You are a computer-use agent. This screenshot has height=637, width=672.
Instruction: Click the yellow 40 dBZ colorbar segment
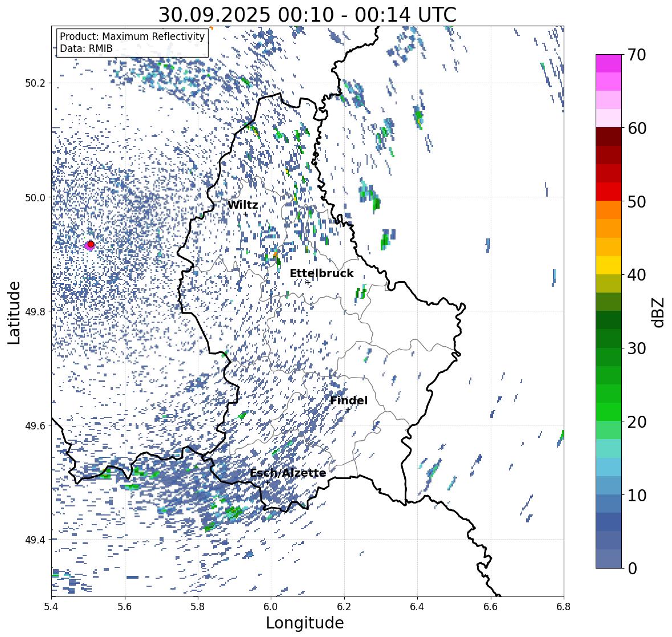609,265
